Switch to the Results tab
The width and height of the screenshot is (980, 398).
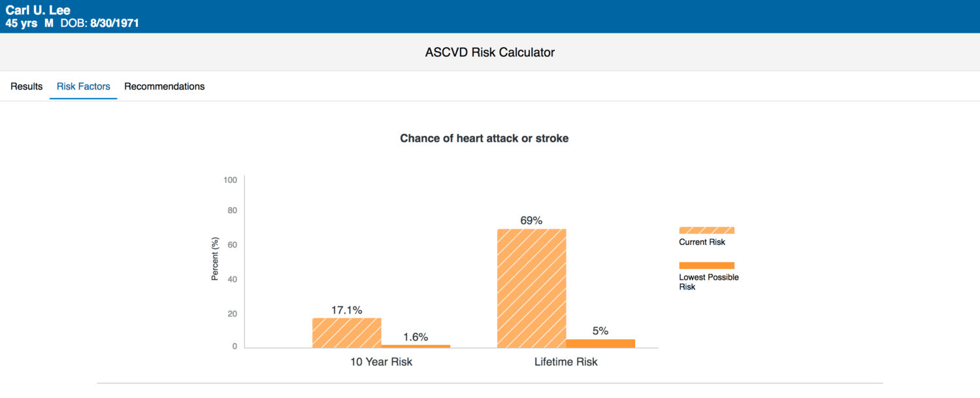[x=26, y=86]
